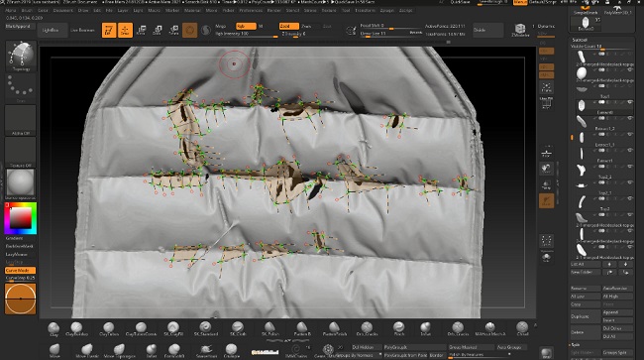Viewport: 644px width, 360px height.
Task: Select the SK_ClayFill brush
Action: click(x=173, y=329)
